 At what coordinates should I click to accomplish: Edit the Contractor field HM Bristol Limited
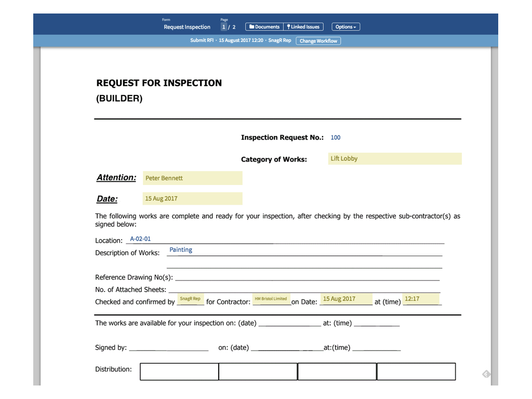tap(271, 299)
